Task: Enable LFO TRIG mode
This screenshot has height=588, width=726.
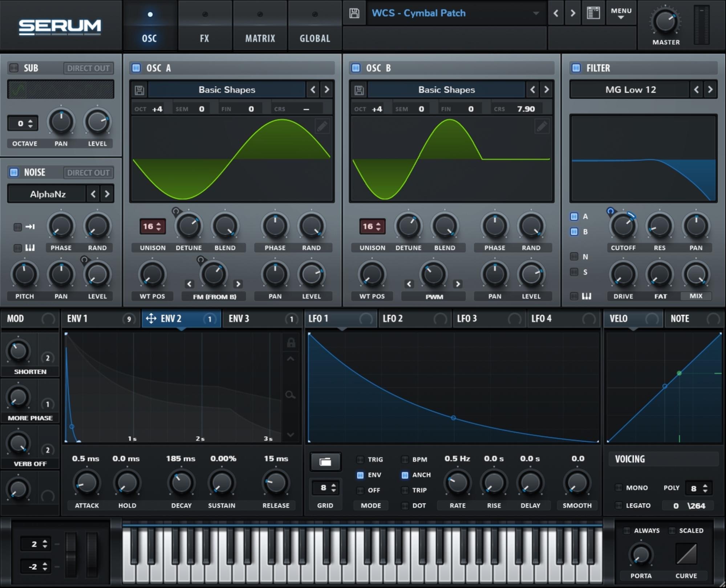Action: 360,459
